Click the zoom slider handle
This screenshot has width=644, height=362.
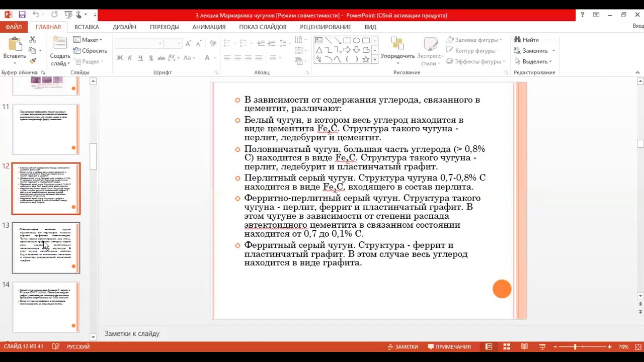[575, 347]
